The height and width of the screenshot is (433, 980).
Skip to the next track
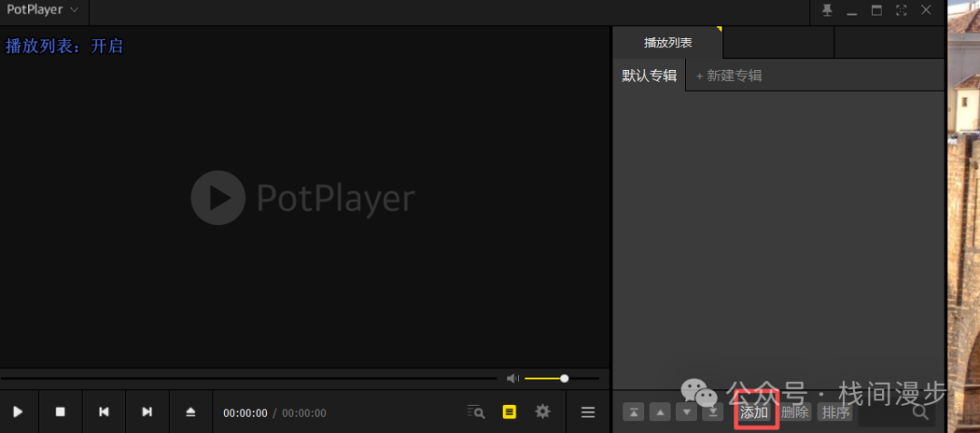click(x=147, y=412)
